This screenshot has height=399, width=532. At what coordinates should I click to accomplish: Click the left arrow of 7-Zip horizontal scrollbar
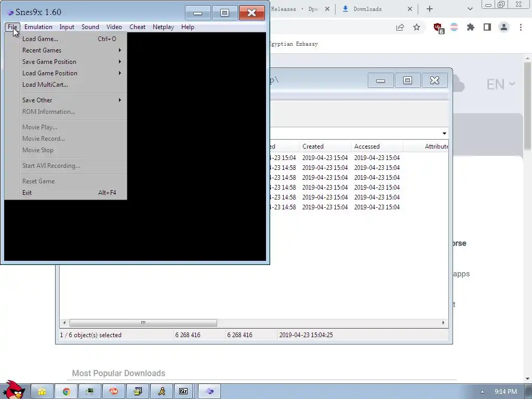[64, 323]
